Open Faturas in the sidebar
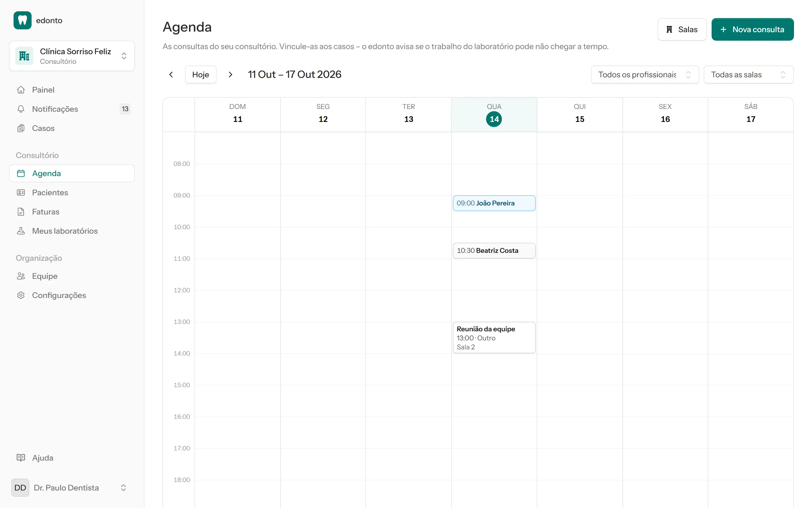 coord(72,212)
